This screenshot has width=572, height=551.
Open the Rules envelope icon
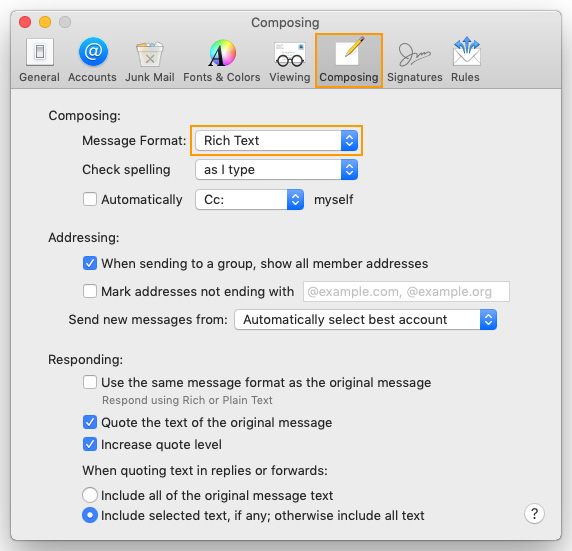tap(467, 51)
